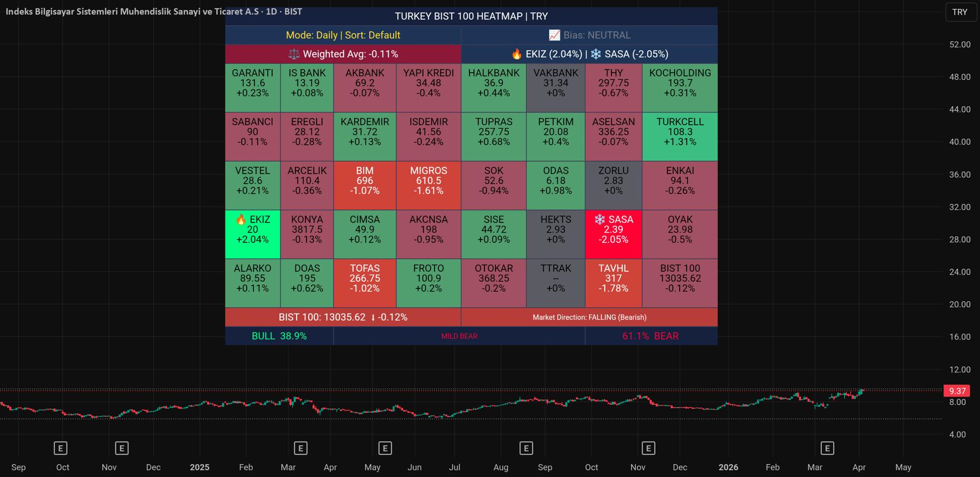
Task: Click the ASELSAN 336.25 cell
Action: (x=614, y=137)
